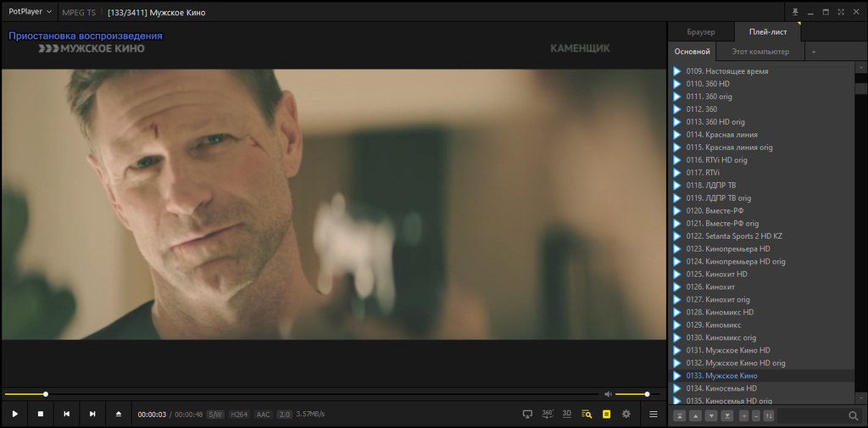Click the AAC audio codec badge
This screenshot has height=428, width=868.
[264, 414]
